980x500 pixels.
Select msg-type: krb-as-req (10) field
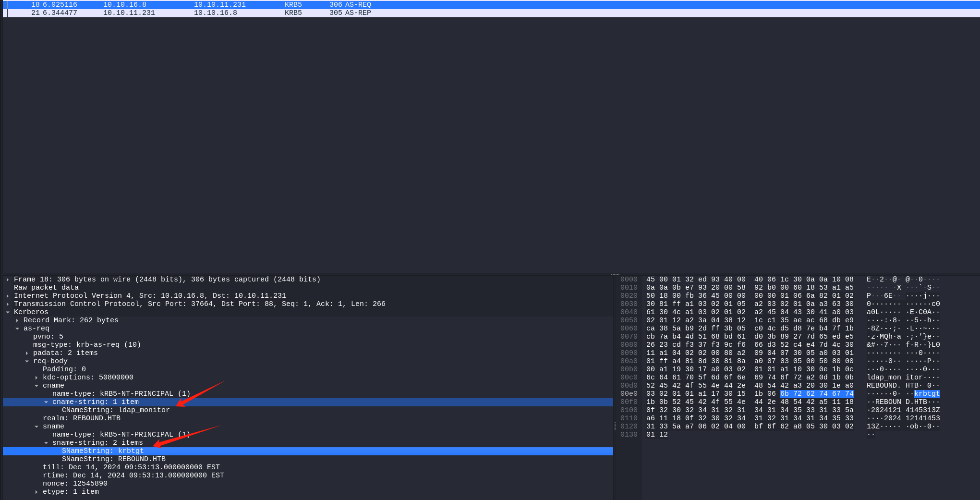[308, 345]
